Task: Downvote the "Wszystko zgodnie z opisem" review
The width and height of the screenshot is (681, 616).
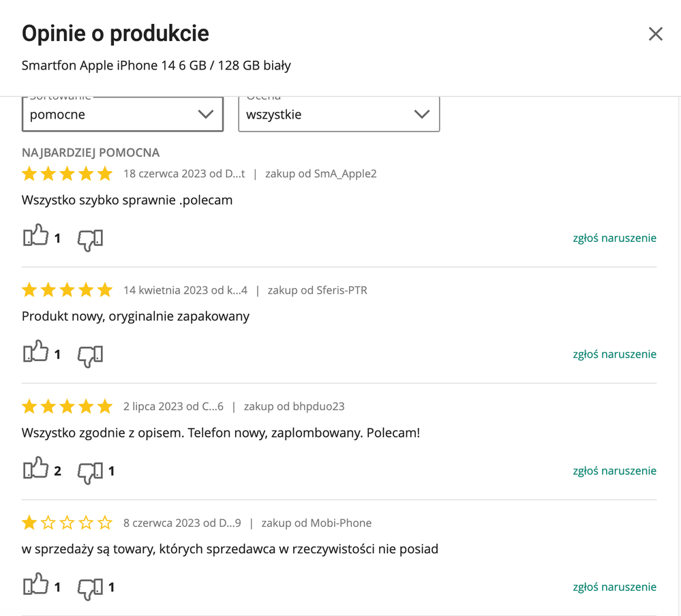Action: pyautogui.click(x=91, y=473)
